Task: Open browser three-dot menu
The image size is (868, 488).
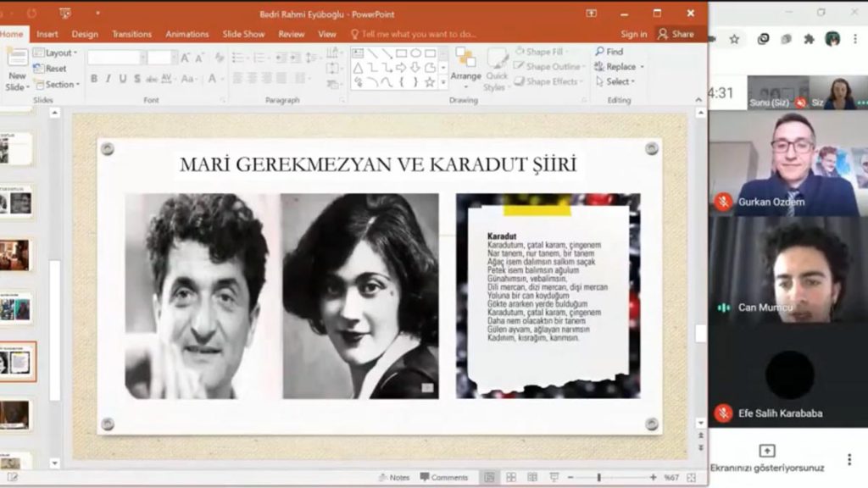Action: (x=854, y=39)
